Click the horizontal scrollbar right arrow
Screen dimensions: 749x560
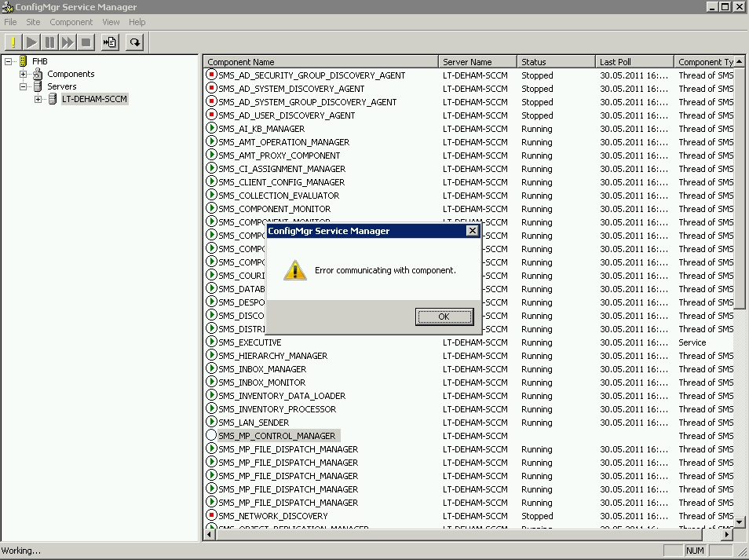pyautogui.click(x=727, y=534)
